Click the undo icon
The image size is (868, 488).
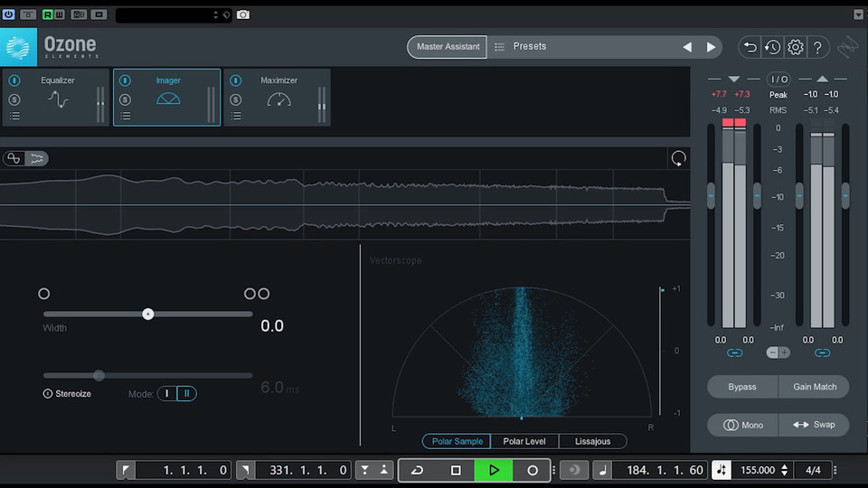pyautogui.click(x=750, y=48)
